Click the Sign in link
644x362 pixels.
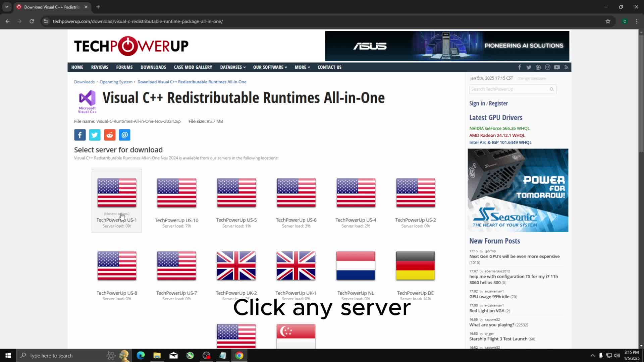tap(477, 103)
